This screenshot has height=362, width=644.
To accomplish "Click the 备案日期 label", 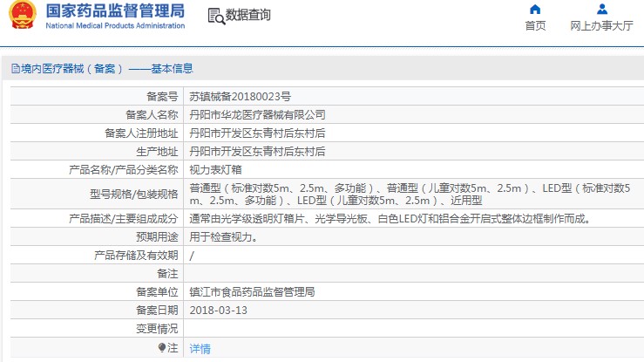I will [x=158, y=311].
